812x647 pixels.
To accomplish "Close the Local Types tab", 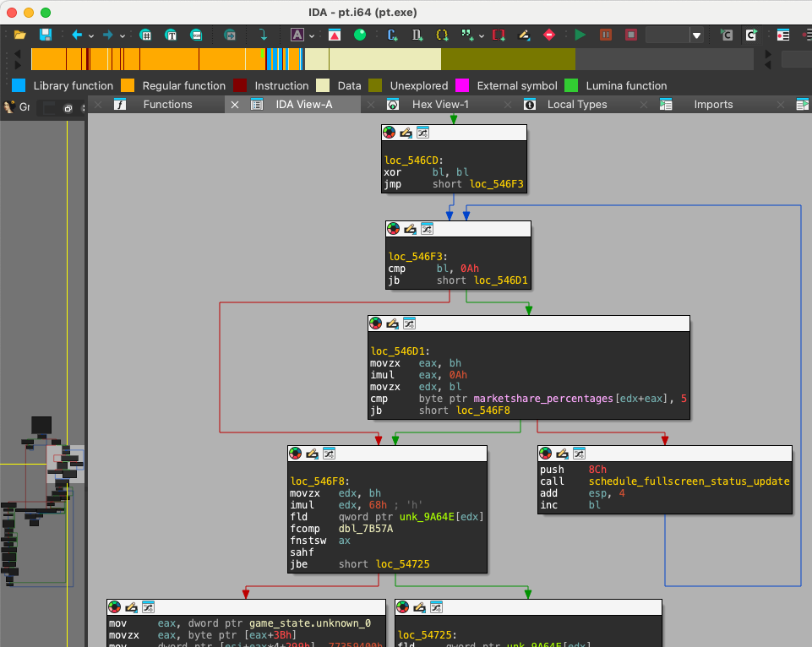I will tap(508, 105).
